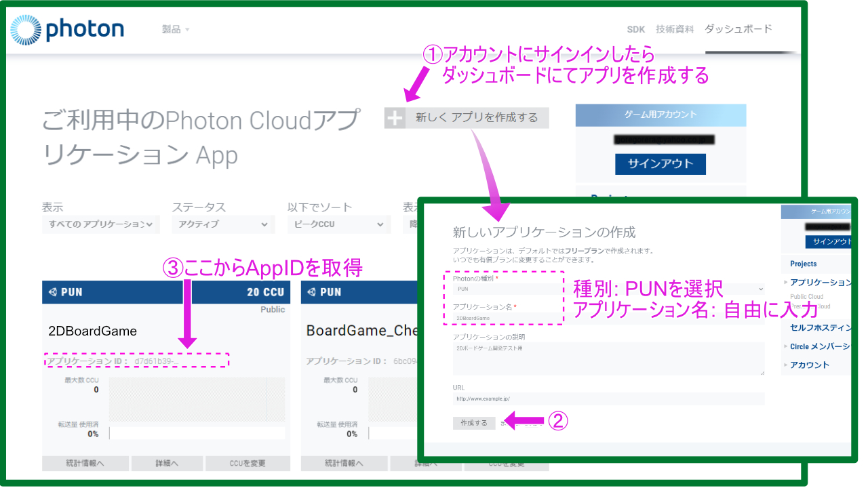Viewport: 868px width, 488px height.
Task: Click サインアウト in the create-app dialog sidebar
Action: click(x=829, y=242)
